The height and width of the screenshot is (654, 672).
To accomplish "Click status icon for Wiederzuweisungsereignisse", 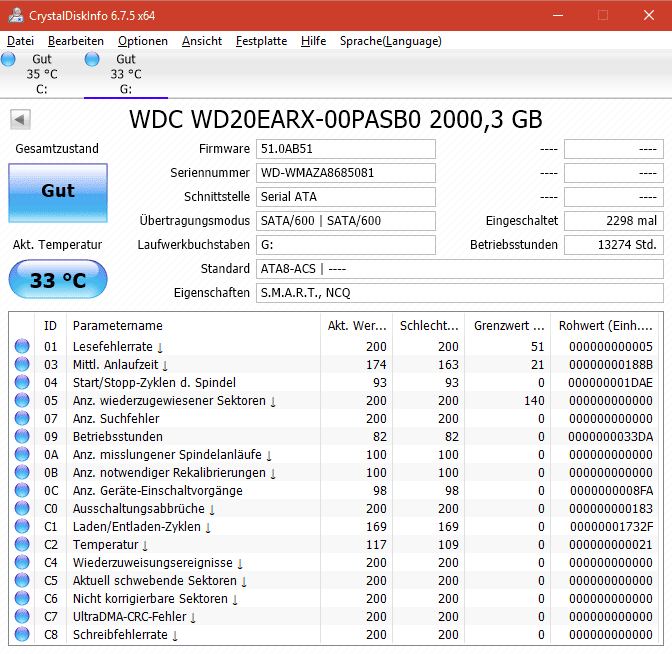I will 22,562.
